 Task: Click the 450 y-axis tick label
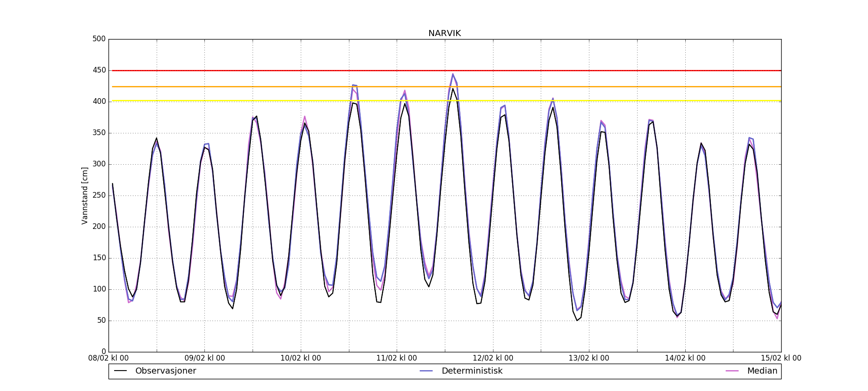point(99,70)
